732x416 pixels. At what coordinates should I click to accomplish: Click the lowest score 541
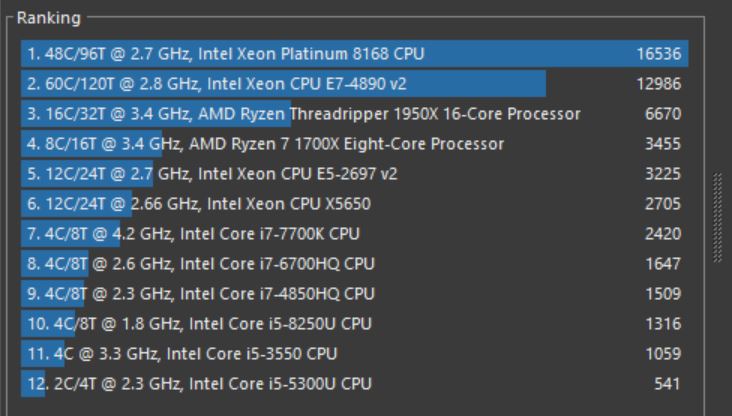(667, 384)
